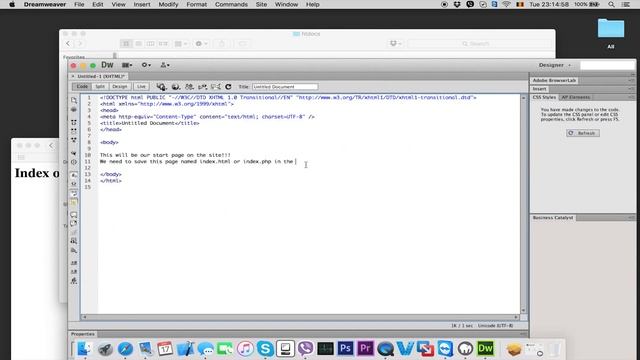Click the Collapse Selection icon
Image resolution: width=640 pixels, height=360 pixels.
(74, 131)
